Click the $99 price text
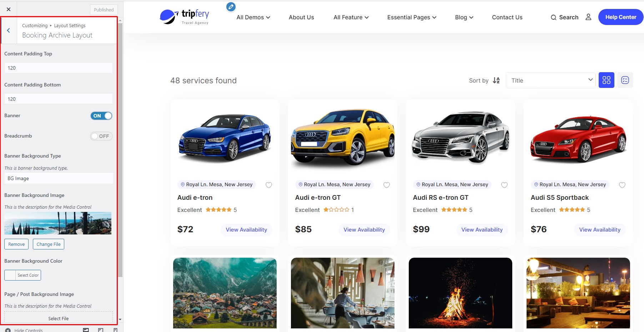The height and width of the screenshot is (332, 644). pos(421,229)
